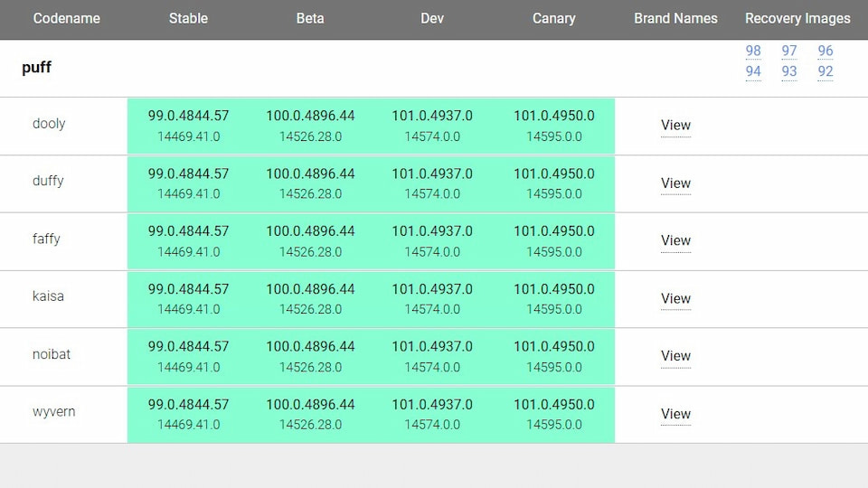Image resolution: width=868 pixels, height=488 pixels.
Task: Select the kaisa codename
Action: click(48, 296)
